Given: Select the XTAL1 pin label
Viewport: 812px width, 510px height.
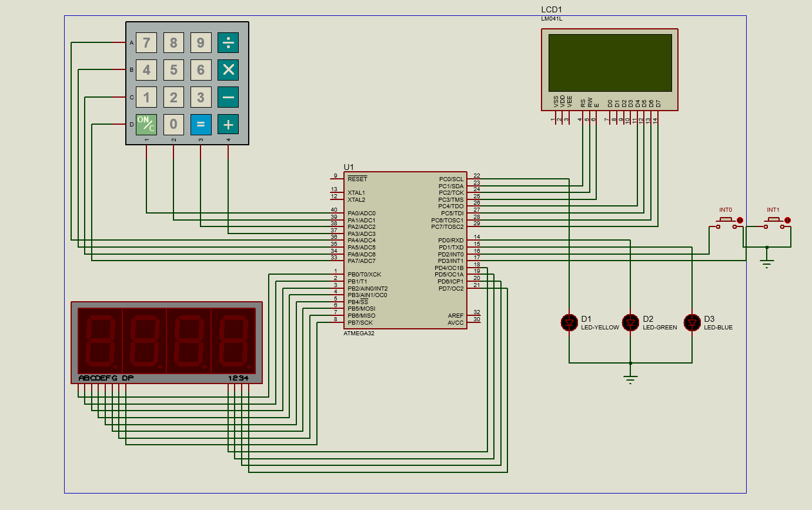Looking at the screenshot, I should 356,193.
